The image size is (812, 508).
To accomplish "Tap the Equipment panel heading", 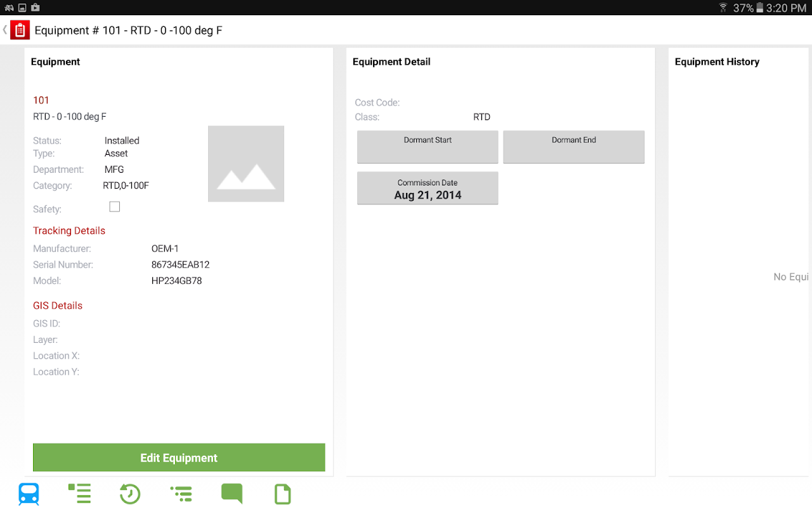I will pyautogui.click(x=56, y=62).
